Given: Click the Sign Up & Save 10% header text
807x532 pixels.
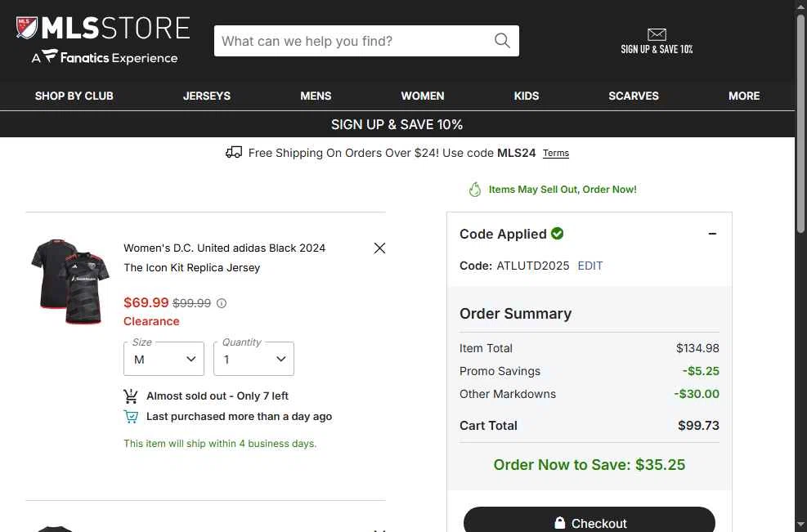Looking at the screenshot, I should [657, 49].
